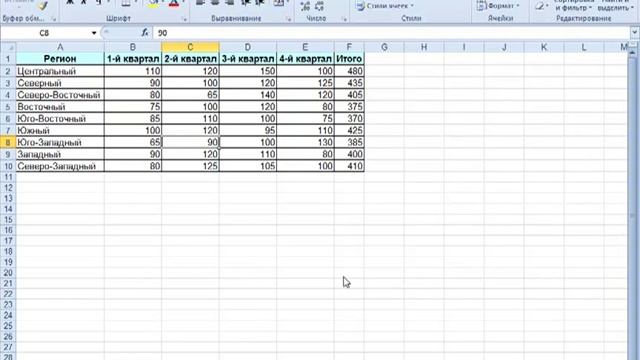This screenshot has width=640, height=360.
Task: Click the vertical scrollbar up arrow
Action: [633, 53]
